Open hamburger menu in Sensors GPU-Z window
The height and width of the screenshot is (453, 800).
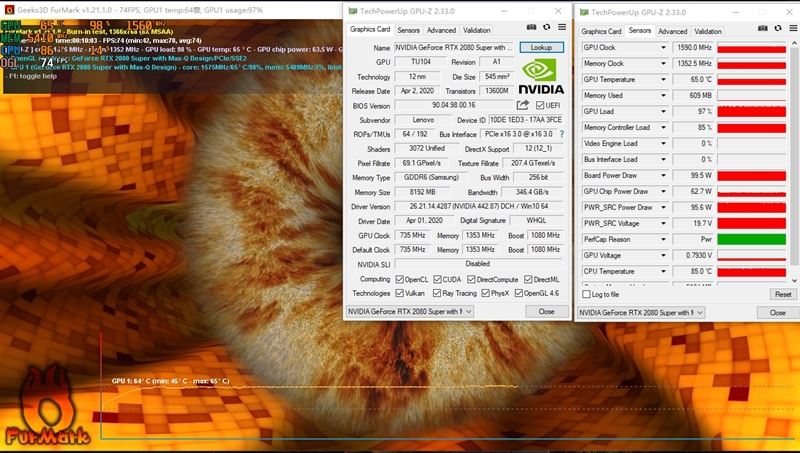[793, 29]
